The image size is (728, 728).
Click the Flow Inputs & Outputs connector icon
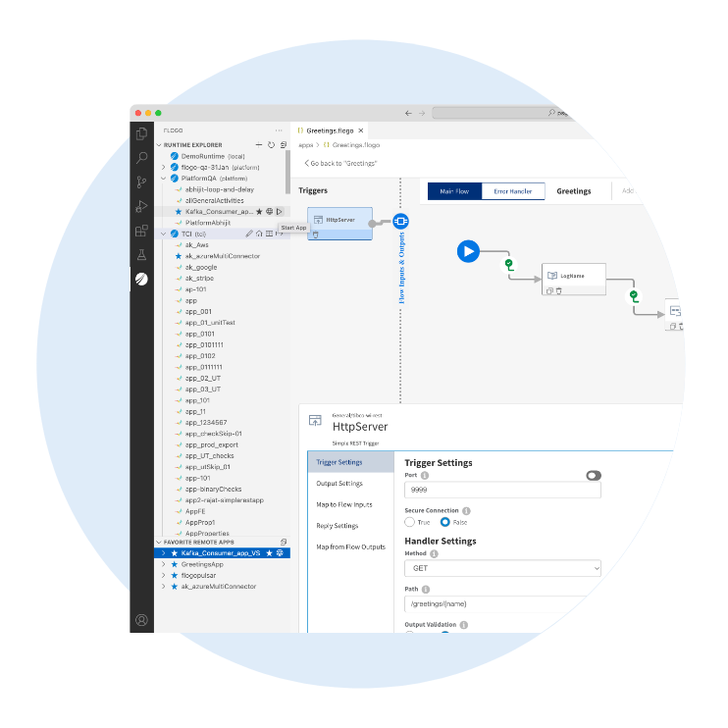400,222
